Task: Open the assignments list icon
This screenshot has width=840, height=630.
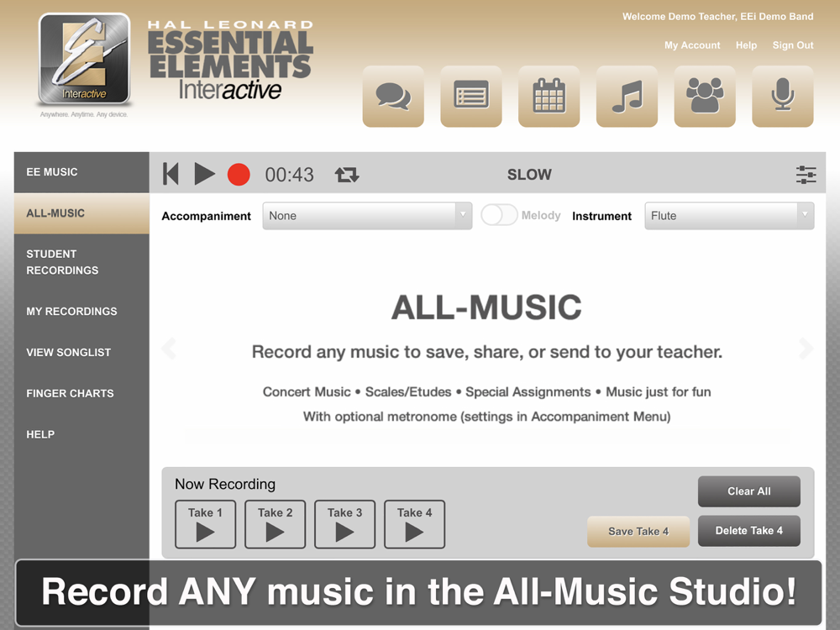Action: pos(471,97)
